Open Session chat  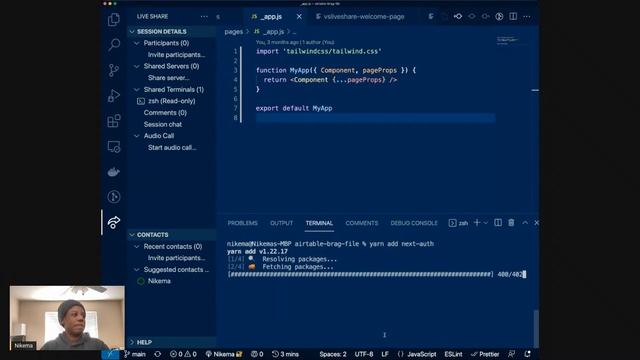tap(163, 124)
